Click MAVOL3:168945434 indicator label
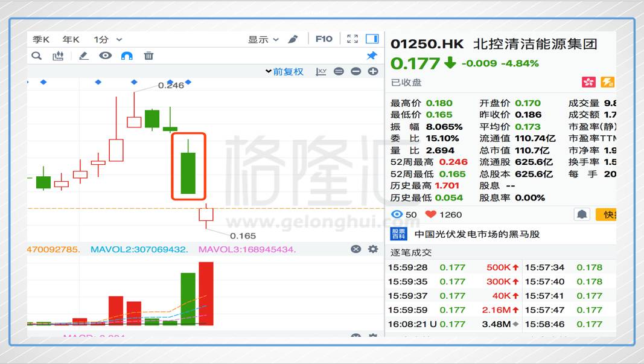The height and width of the screenshot is (364, 644). coord(247,249)
